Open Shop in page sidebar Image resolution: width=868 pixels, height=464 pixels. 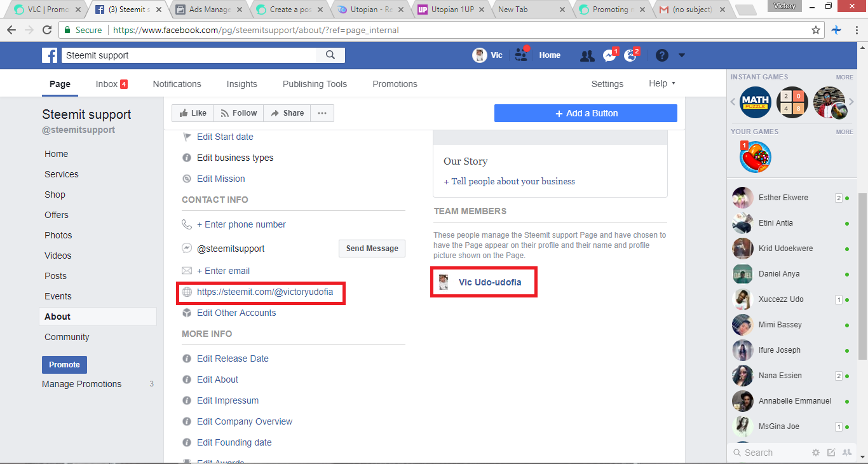point(55,194)
